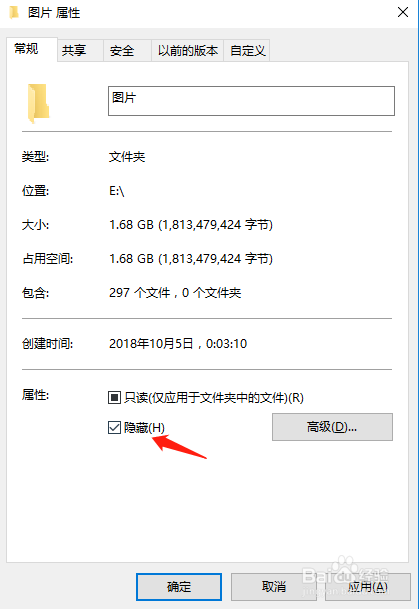419x609 pixels.
Task: Click the location value E:\
Action: click(116, 191)
